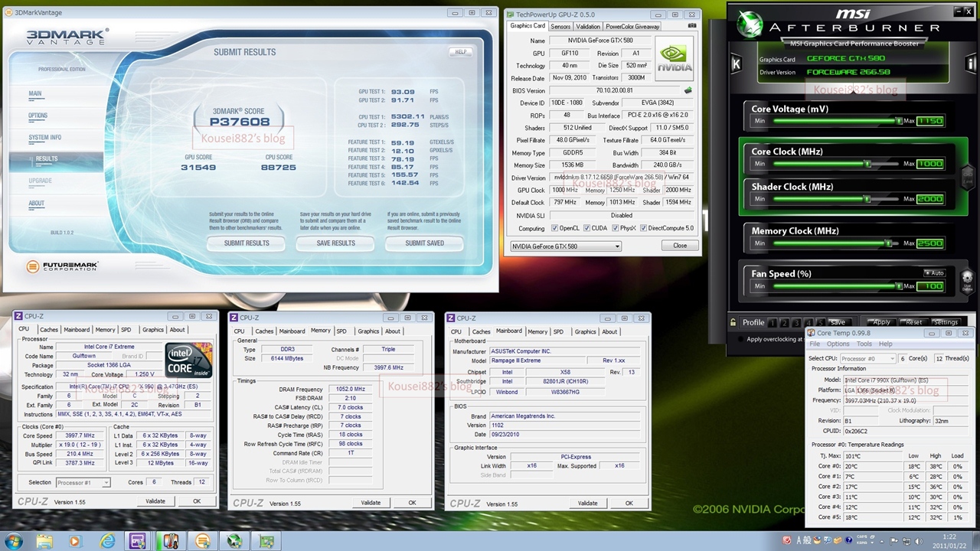Viewport: 980px width, 551px height.
Task: Click Validate in the CPU-Z Mainboard window
Action: (x=587, y=503)
